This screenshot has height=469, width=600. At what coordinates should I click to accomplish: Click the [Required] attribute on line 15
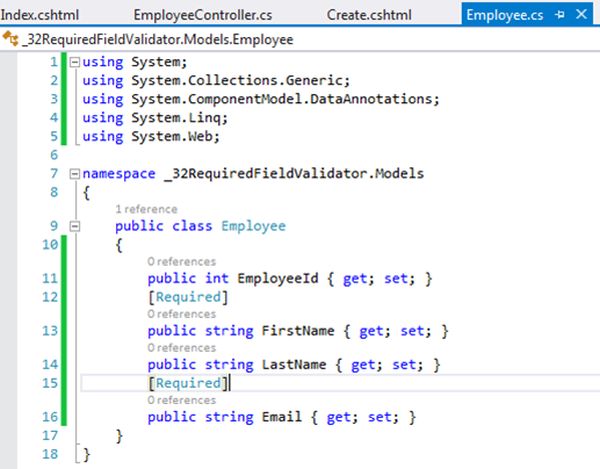188,383
